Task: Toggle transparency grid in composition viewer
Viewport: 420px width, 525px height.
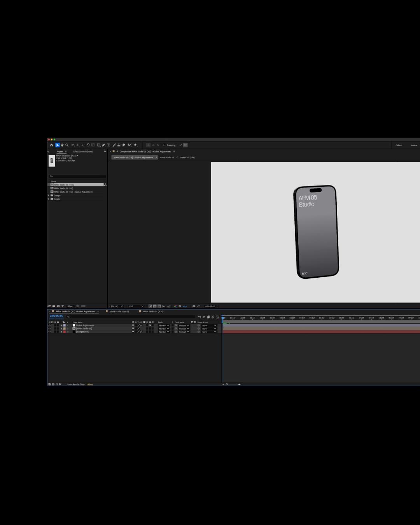Action: (x=155, y=306)
